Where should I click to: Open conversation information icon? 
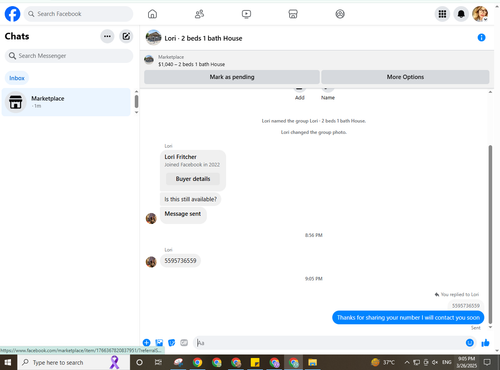[481, 38]
